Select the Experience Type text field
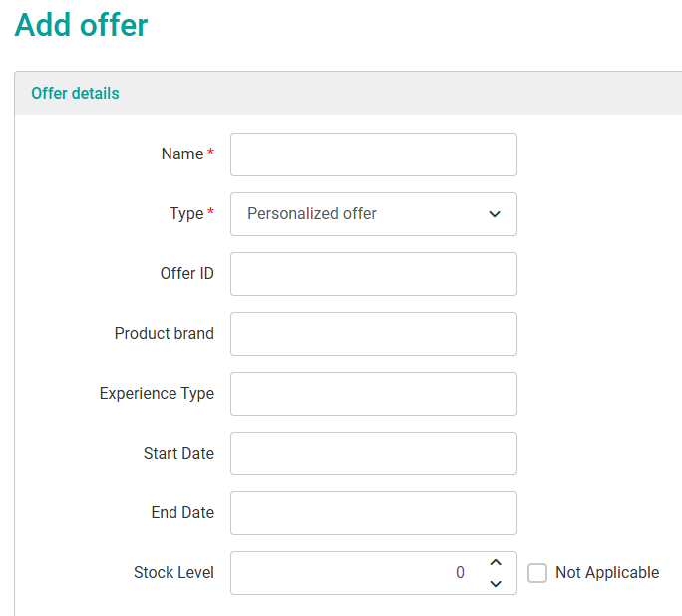The width and height of the screenshot is (682, 616). (x=373, y=394)
